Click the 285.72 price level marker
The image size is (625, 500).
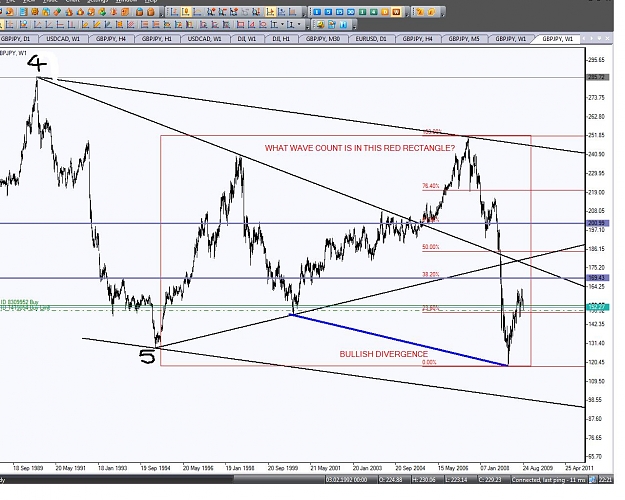click(x=598, y=77)
